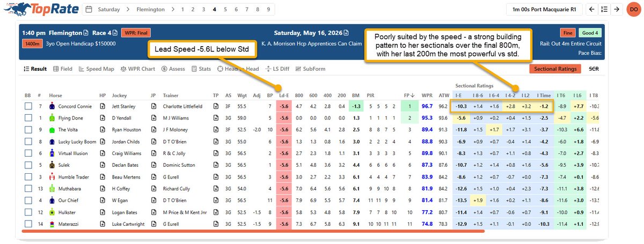Click Concord Connie jockey silks icon
The height and width of the screenshot is (244, 644).
pos(52,106)
